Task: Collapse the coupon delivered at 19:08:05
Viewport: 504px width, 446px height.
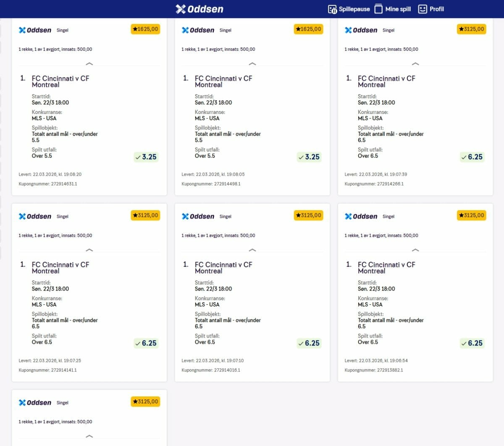Action: pyautogui.click(x=252, y=64)
